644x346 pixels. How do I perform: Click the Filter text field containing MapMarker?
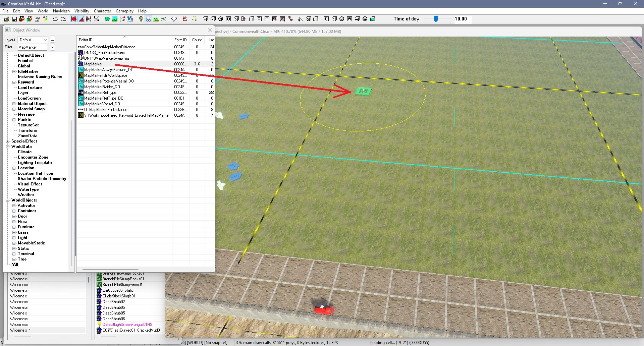32,47
